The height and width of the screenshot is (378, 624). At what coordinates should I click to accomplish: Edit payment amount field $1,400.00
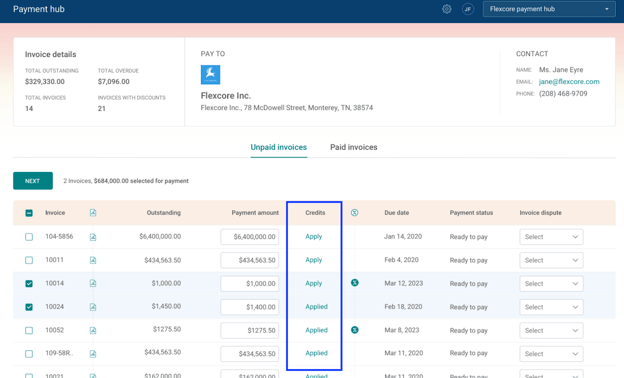point(250,307)
